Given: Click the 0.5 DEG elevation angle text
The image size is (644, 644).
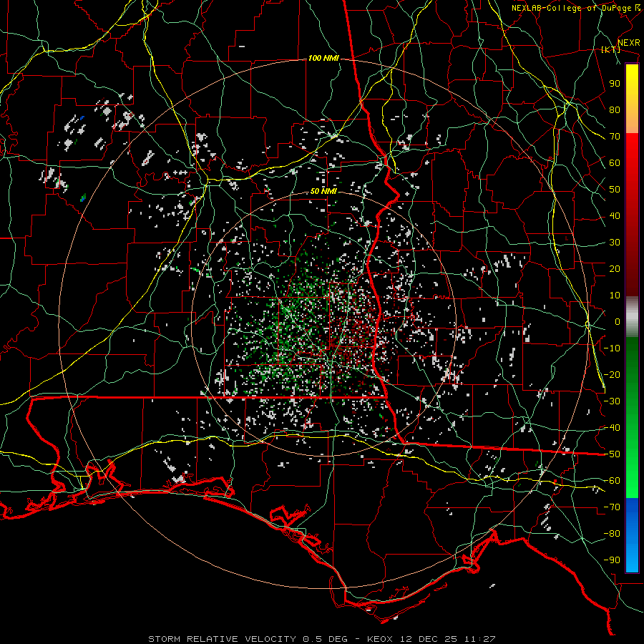Looking at the screenshot, I should click(325, 639).
